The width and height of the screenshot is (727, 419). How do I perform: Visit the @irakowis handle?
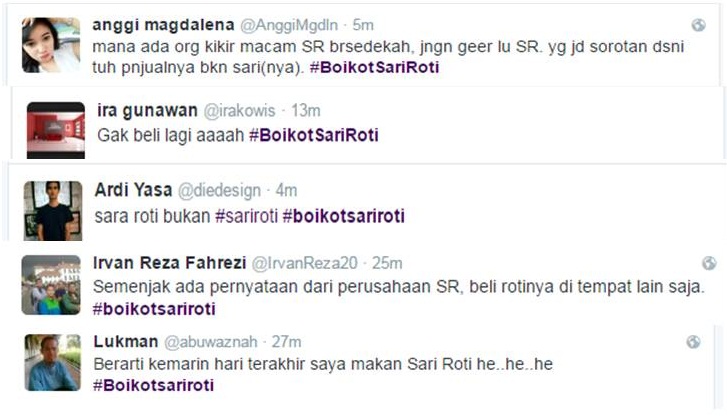[x=239, y=111]
